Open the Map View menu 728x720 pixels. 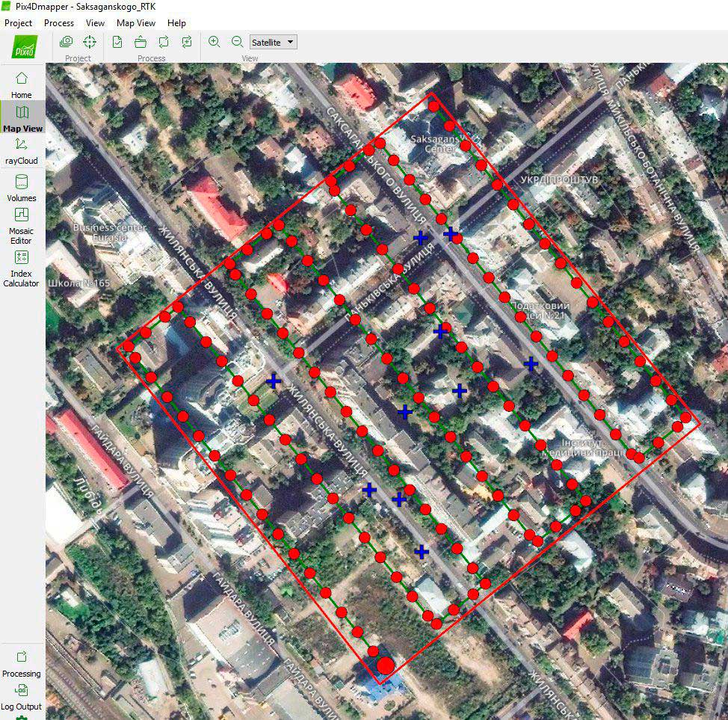click(135, 23)
